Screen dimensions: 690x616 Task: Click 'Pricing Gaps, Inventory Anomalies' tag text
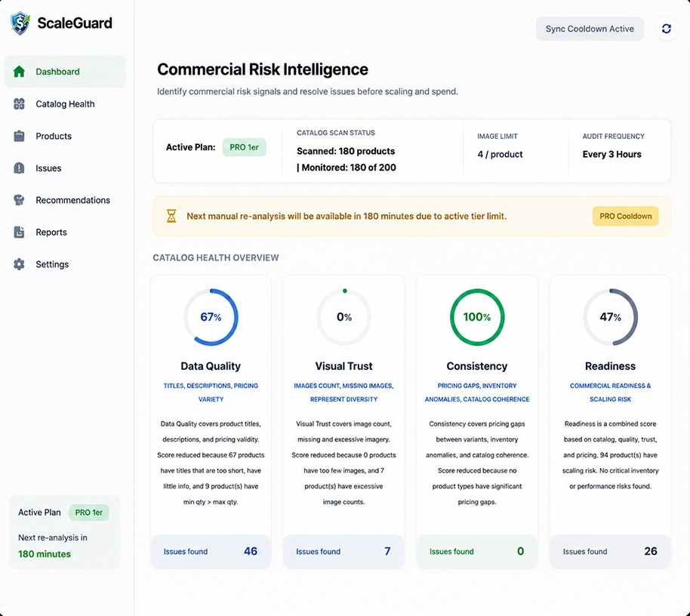tap(477, 393)
